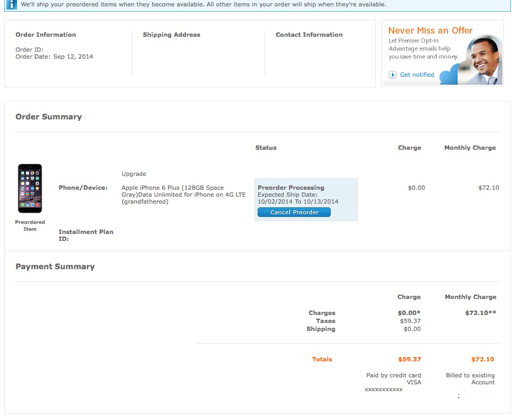Click the 'Phone/Device:' label
The image size is (512, 420).
coord(83,188)
